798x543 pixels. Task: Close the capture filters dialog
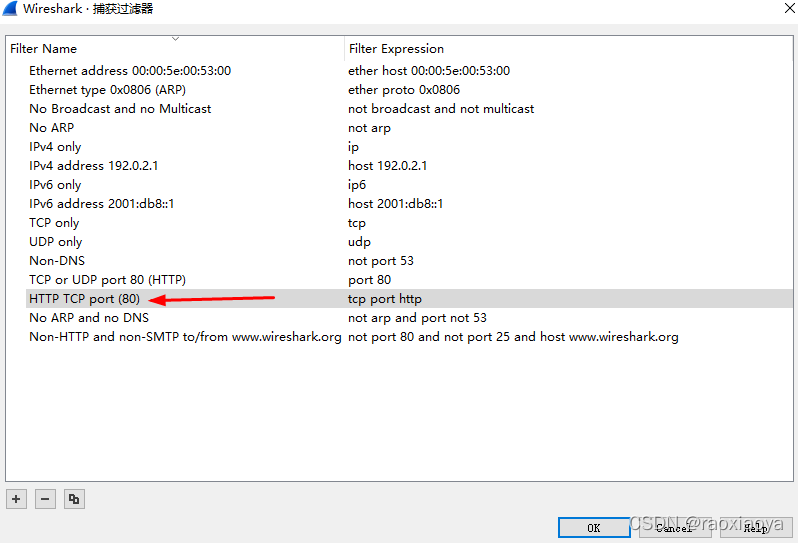pyautogui.click(x=790, y=8)
